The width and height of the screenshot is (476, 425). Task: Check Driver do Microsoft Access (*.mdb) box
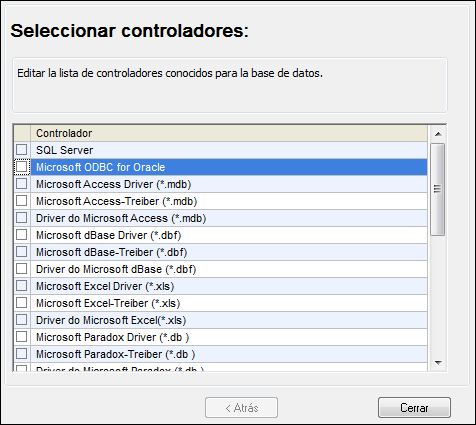[22, 218]
